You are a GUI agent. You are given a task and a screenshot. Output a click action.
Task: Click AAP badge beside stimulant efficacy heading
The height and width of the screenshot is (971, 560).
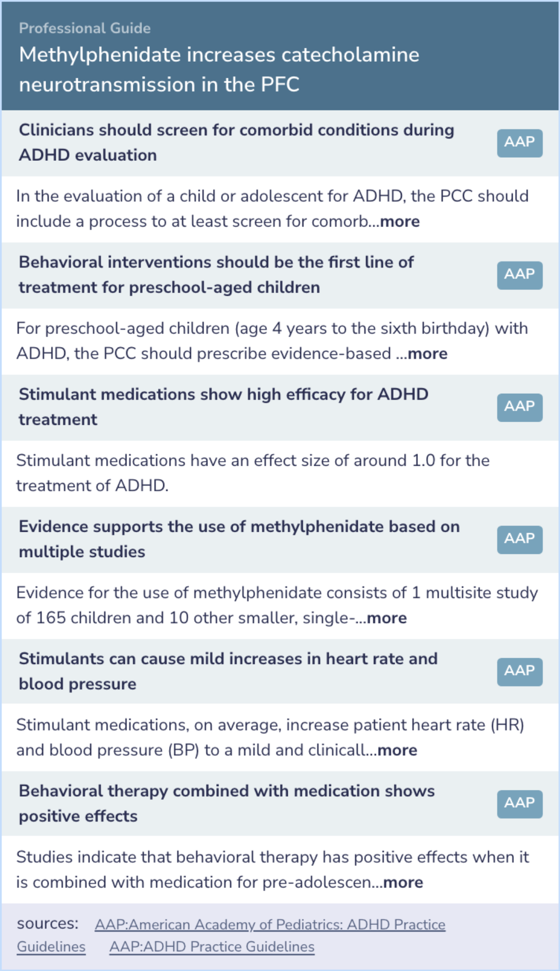519,407
